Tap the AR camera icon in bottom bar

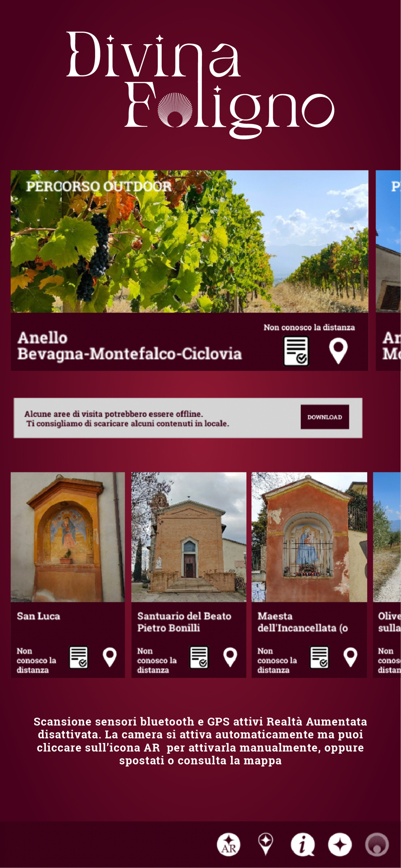[x=229, y=844]
